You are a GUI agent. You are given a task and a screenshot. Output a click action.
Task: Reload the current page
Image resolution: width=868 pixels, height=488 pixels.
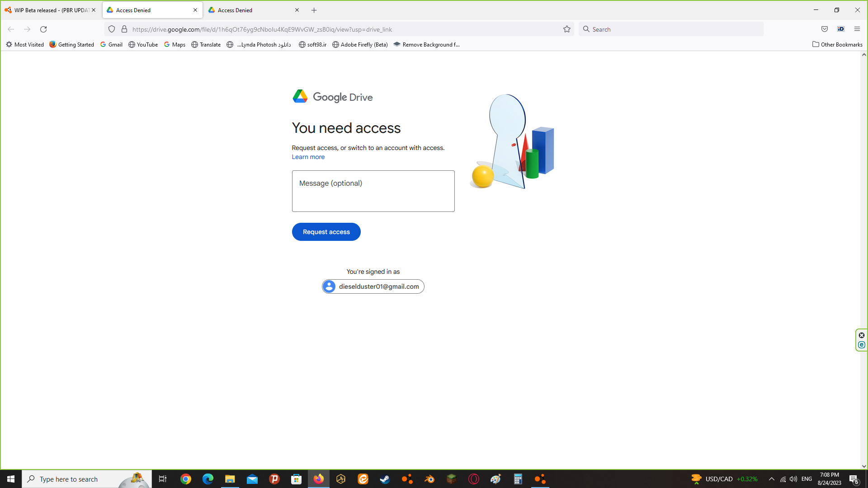tap(43, 29)
